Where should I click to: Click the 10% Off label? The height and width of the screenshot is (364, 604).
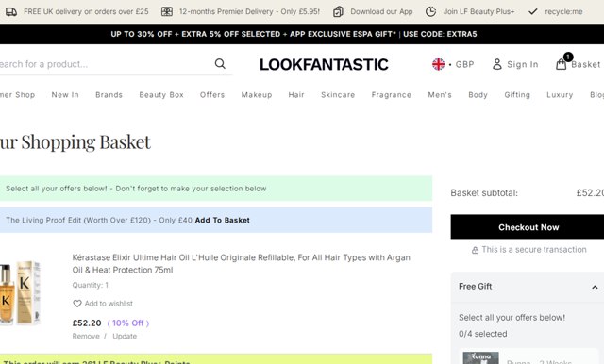pos(128,323)
